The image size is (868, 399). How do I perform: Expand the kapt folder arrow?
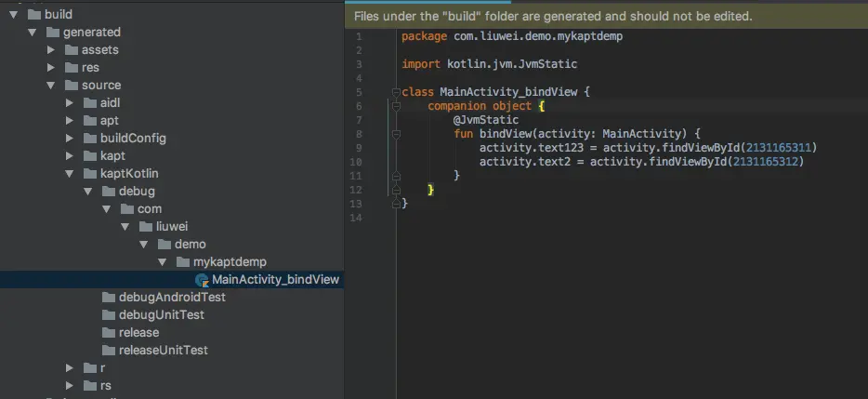coord(69,156)
